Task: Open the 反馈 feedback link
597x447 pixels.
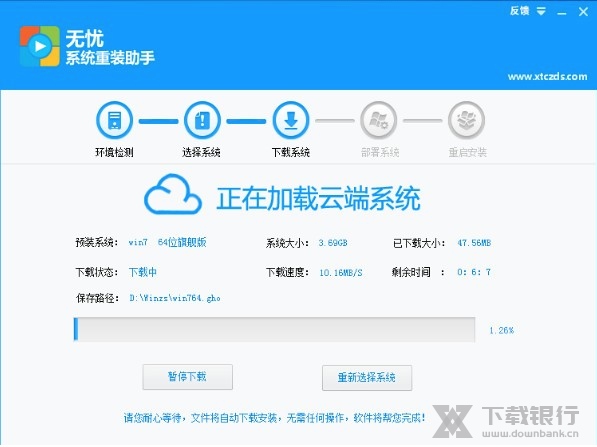Action: point(520,11)
